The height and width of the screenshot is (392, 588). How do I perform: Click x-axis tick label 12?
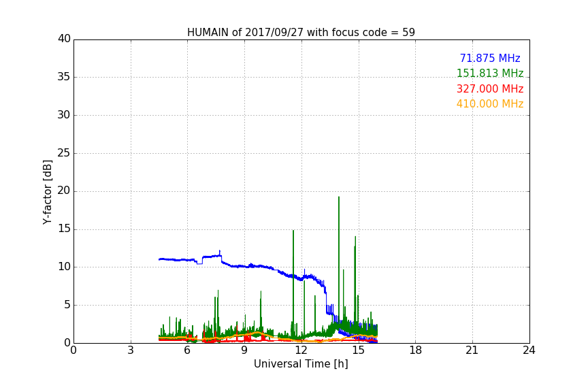[301, 350]
